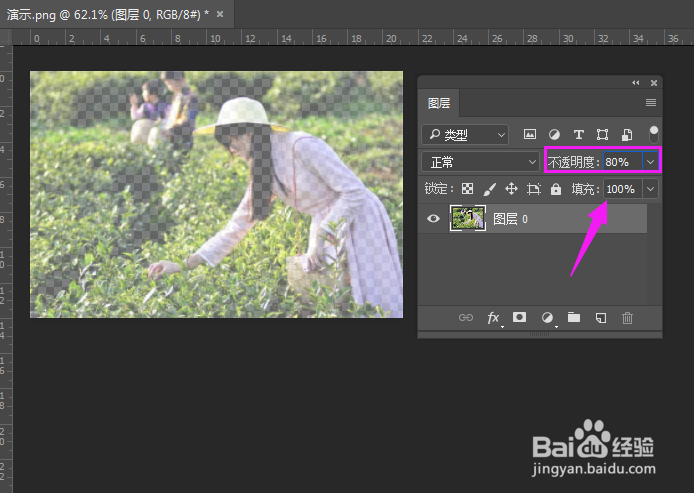Lock artboard nesting icon
The width and height of the screenshot is (694, 493).
click(x=534, y=189)
